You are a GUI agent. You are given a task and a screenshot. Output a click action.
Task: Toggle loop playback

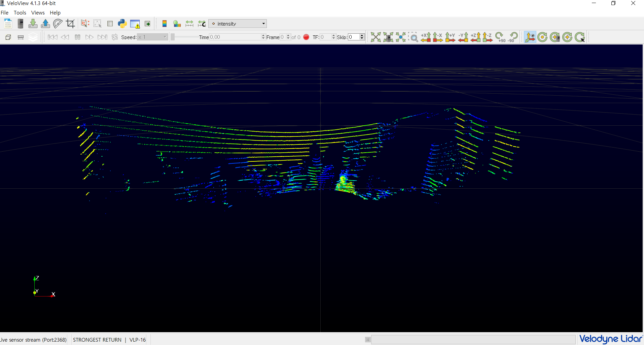(115, 37)
